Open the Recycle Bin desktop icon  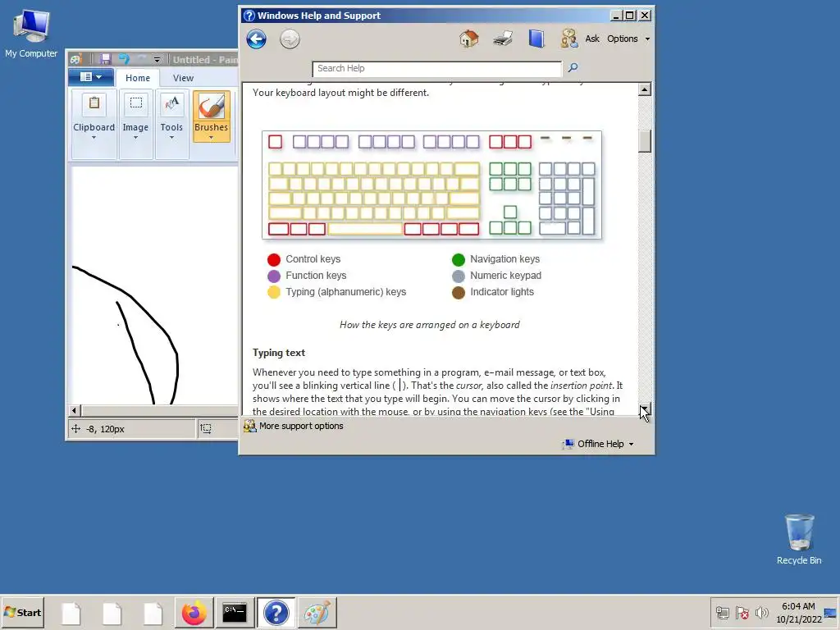(799, 539)
